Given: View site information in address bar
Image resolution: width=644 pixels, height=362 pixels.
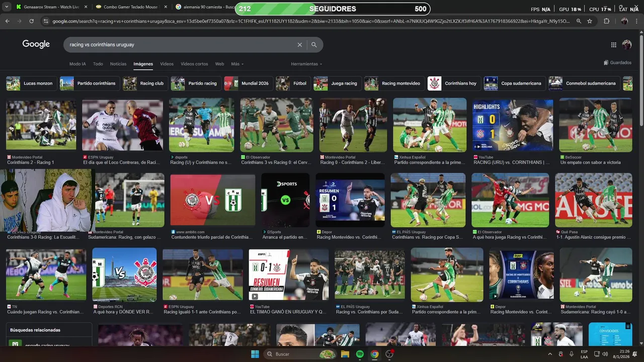Looking at the screenshot, I should [46, 21].
